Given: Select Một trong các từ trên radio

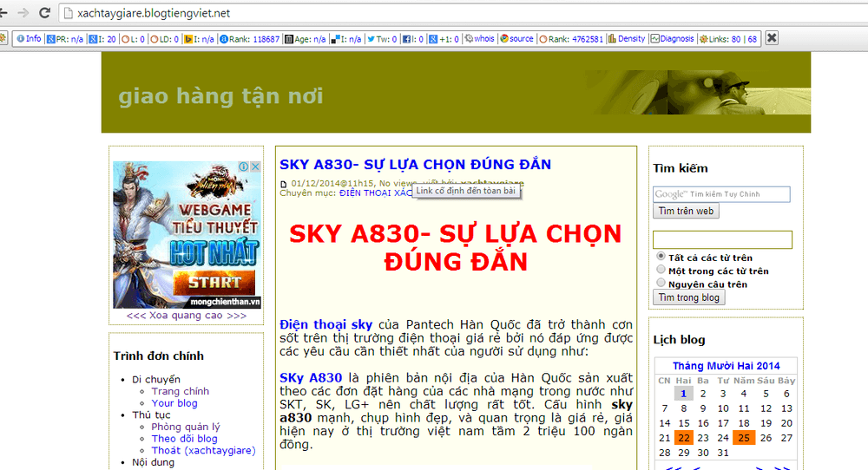Looking at the screenshot, I should click(661, 270).
